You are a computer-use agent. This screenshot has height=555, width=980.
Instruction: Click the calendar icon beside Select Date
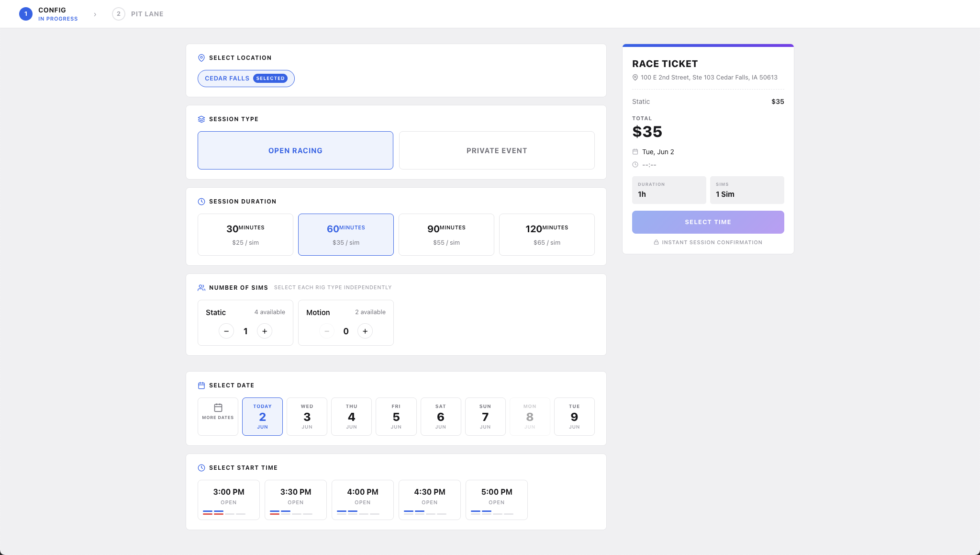click(x=201, y=385)
